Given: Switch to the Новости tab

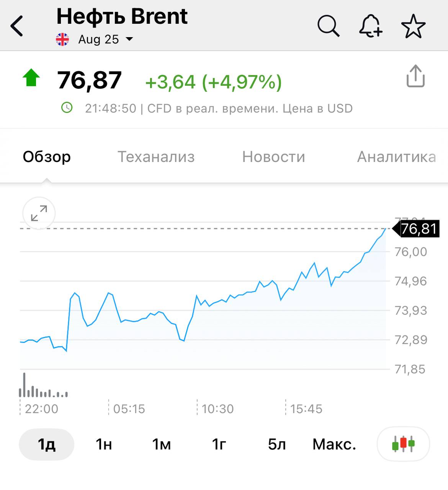Looking at the screenshot, I should click(x=273, y=157).
